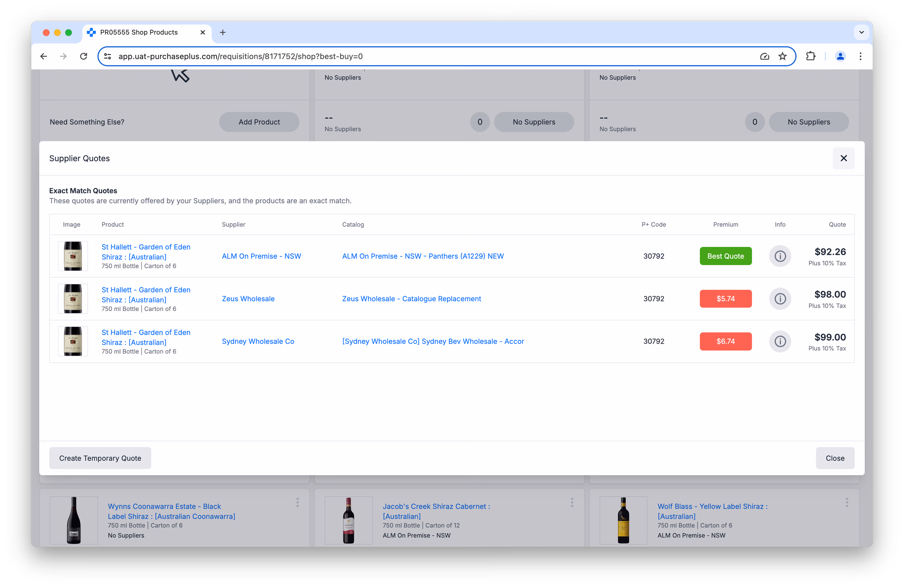Screen dimensions: 904x588
Task: Click the Catalog column header
Action: [x=353, y=224]
